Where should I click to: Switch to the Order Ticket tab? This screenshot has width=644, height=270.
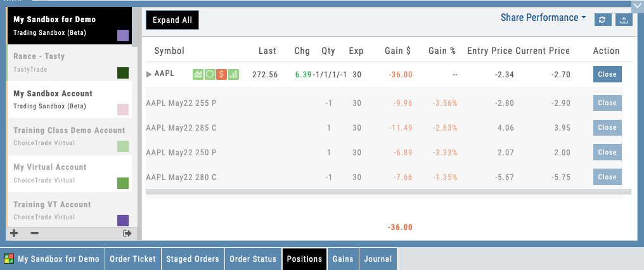(x=132, y=259)
